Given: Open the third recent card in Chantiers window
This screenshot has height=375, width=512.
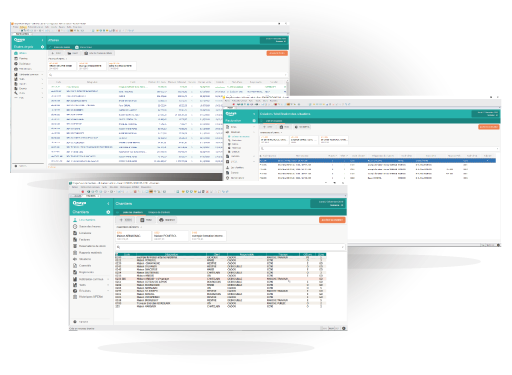Looking at the screenshot, I should 208,236.
